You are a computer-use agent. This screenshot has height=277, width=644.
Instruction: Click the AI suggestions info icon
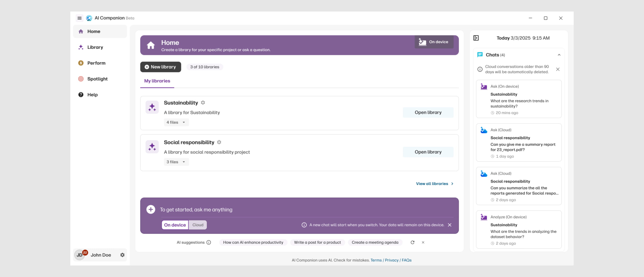click(x=209, y=242)
